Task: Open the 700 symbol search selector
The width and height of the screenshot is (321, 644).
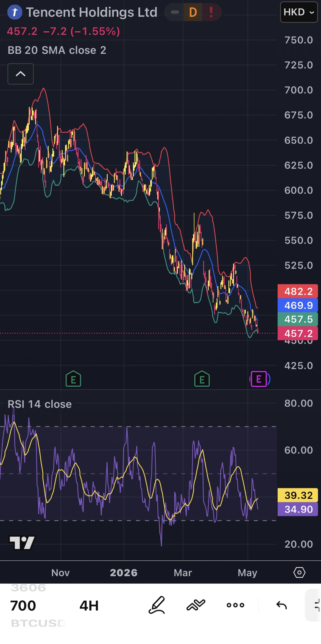Action: pyautogui.click(x=23, y=606)
